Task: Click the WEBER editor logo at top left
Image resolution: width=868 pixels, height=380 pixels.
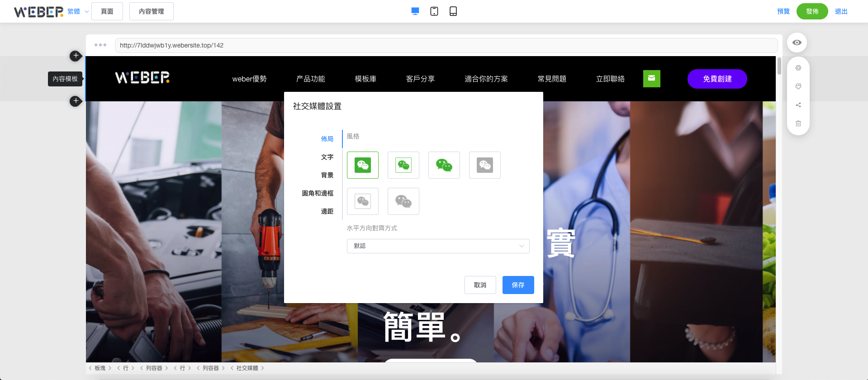Action: pos(38,12)
